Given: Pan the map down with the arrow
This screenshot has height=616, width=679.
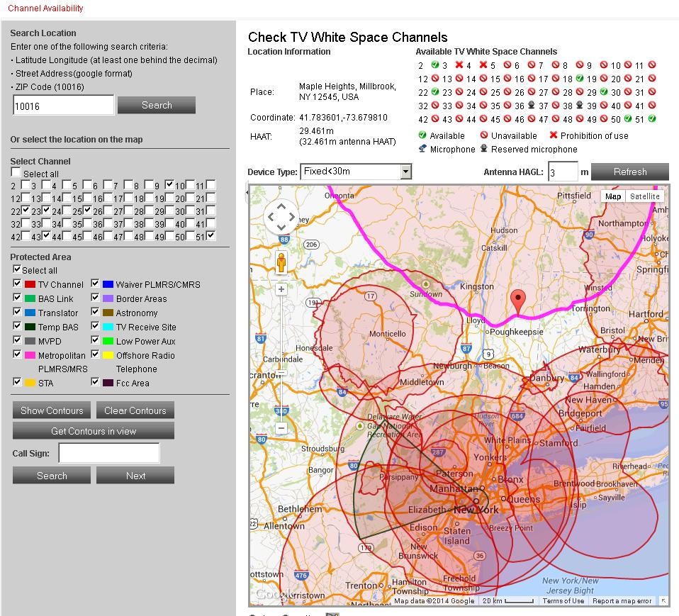Looking at the screenshot, I should point(281,227).
